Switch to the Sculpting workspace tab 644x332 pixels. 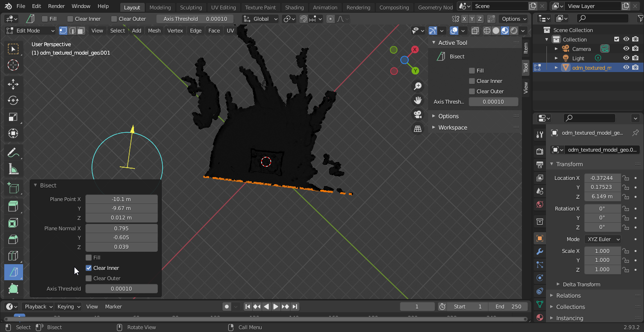(x=190, y=8)
